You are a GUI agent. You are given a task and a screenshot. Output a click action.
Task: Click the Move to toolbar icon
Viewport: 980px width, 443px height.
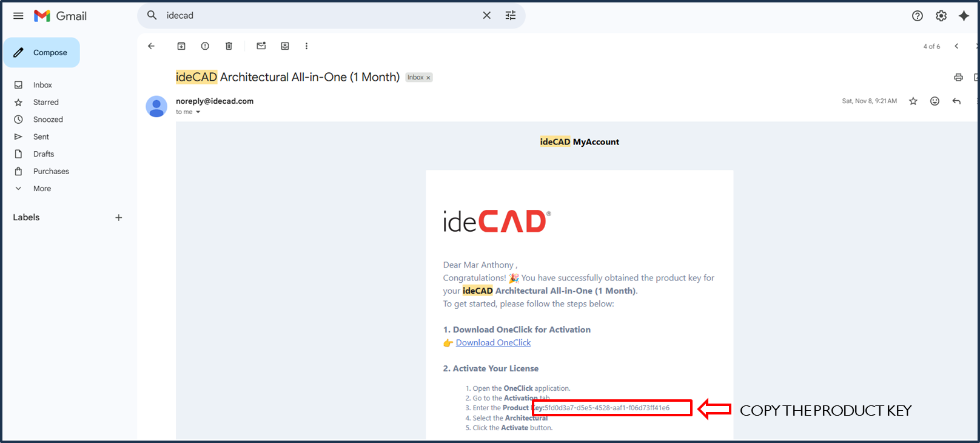285,46
